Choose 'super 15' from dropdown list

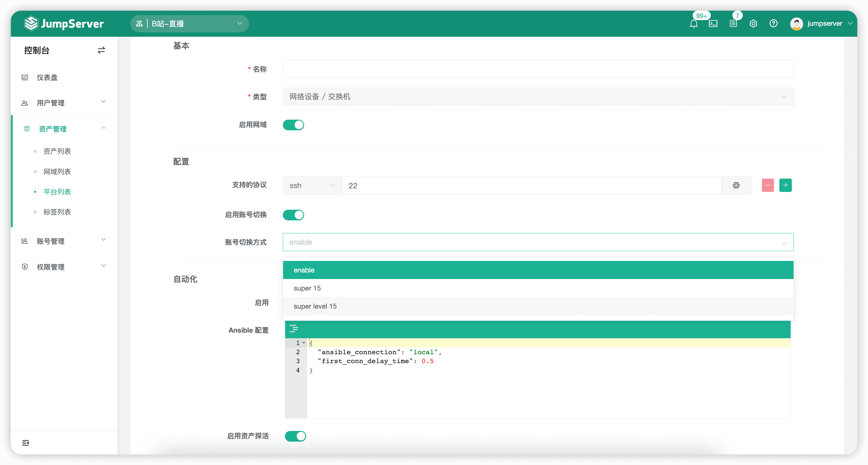pos(538,288)
